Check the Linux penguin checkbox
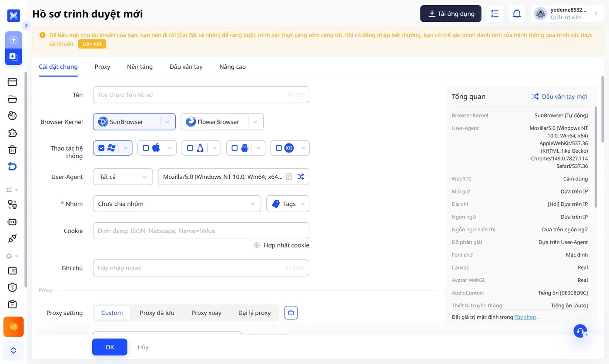 (190, 148)
